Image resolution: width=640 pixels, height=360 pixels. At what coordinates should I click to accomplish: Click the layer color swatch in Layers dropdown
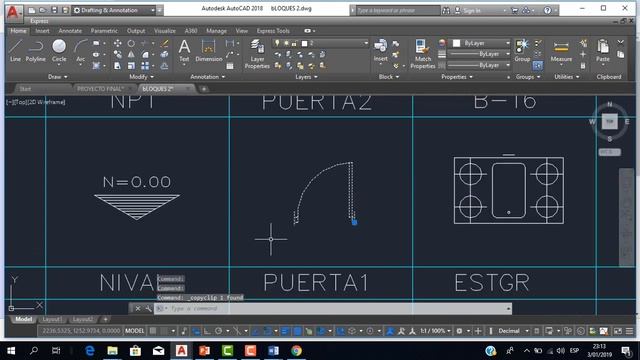tap(304, 43)
